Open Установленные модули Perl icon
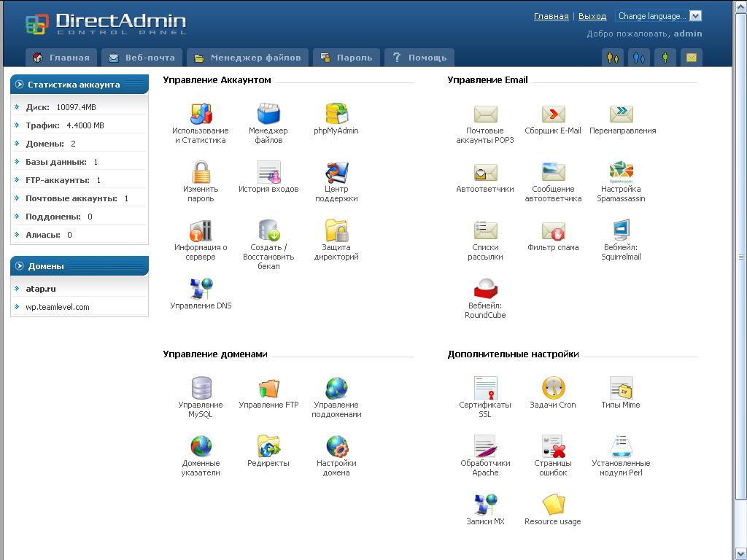This screenshot has width=747, height=560. [621, 446]
